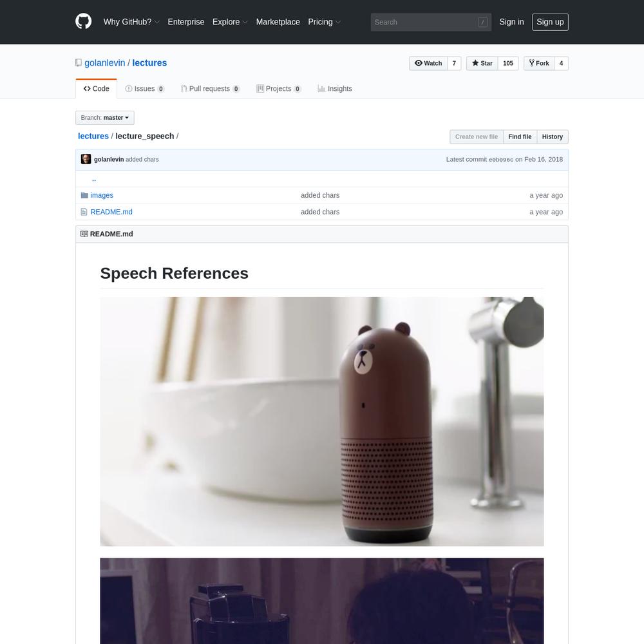Click the watchers count 7
644x644 pixels.
454,63
